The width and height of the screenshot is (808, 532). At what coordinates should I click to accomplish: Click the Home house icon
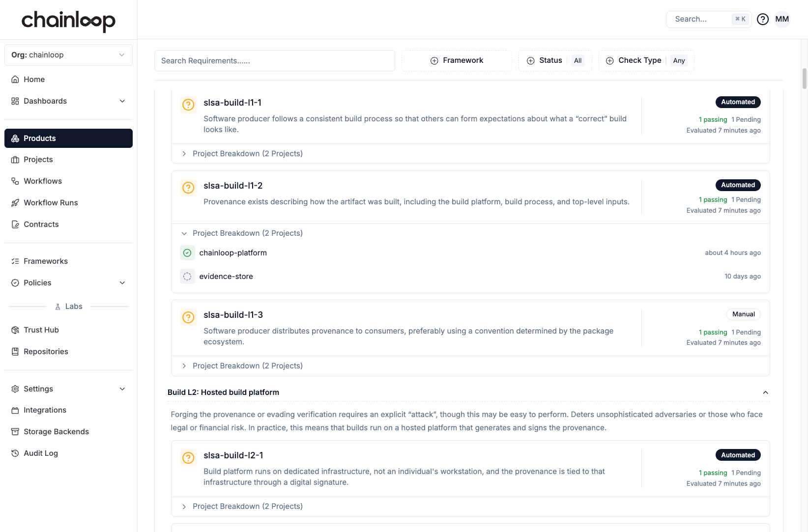pyautogui.click(x=15, y=80)
